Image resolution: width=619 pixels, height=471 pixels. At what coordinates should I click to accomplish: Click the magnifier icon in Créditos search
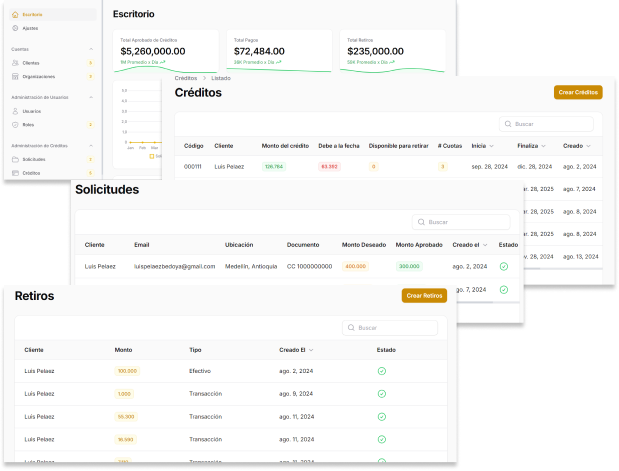(507, 124)
